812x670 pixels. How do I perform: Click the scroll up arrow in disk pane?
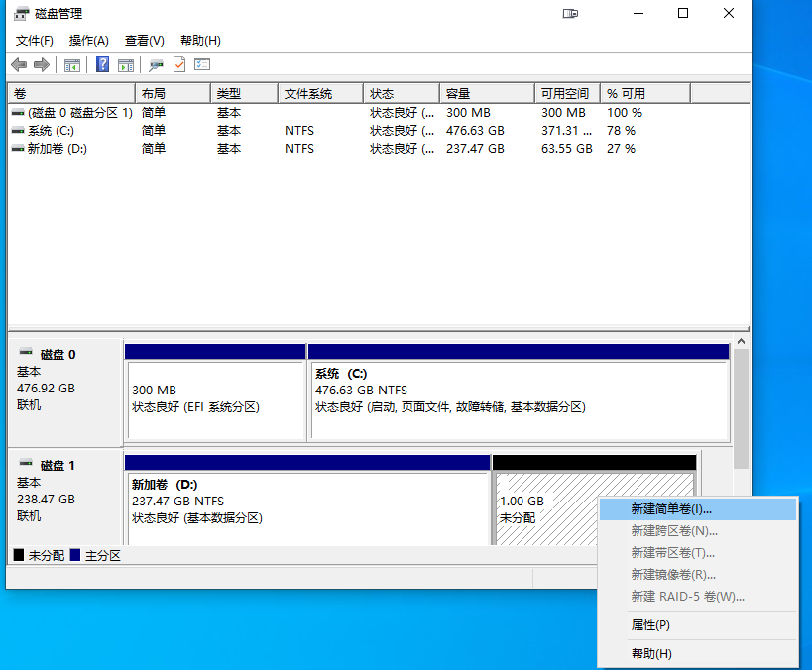pos(741,341)
